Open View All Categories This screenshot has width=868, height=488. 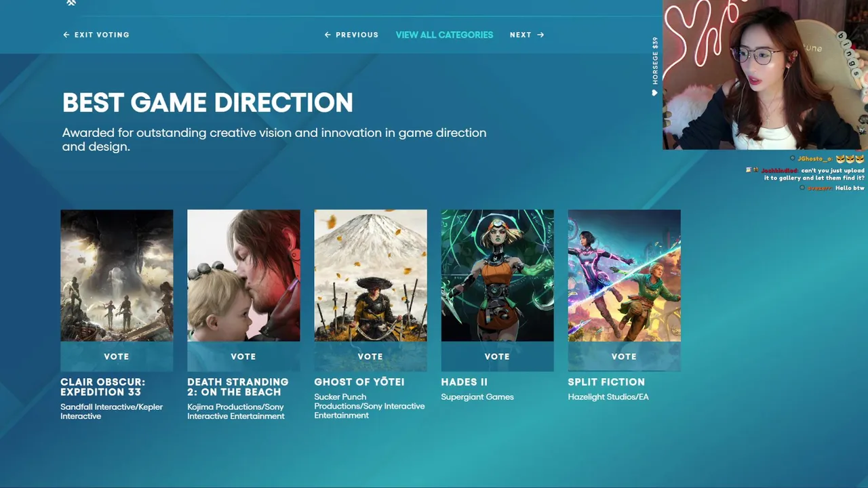[444, 35]
